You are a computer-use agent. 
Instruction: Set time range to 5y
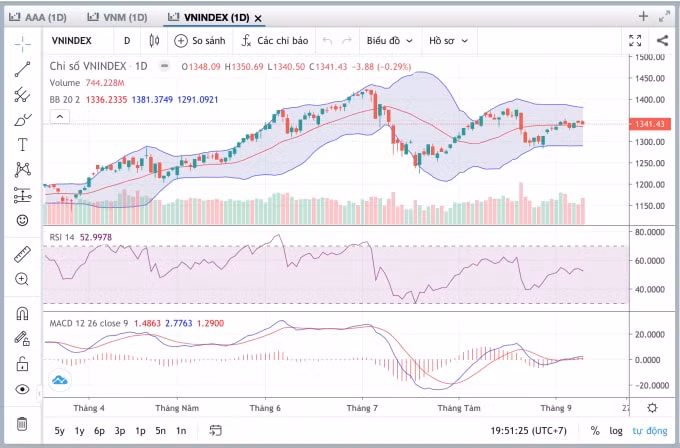tap(59, 431)
